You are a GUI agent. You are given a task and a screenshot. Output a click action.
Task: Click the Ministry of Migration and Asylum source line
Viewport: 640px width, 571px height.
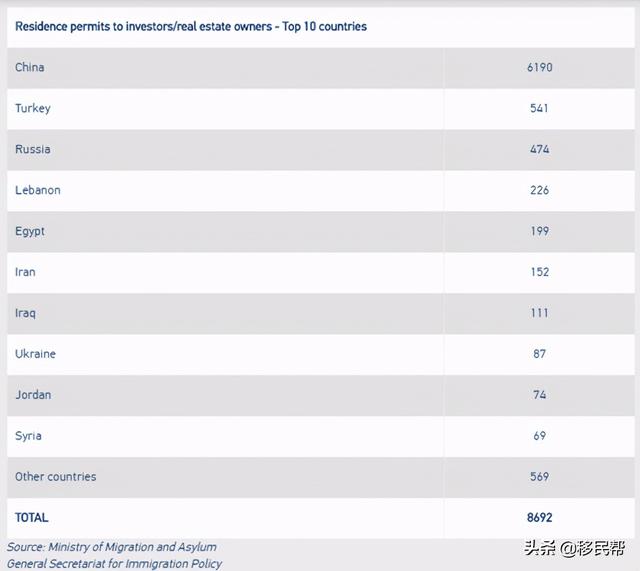point(112,547)
